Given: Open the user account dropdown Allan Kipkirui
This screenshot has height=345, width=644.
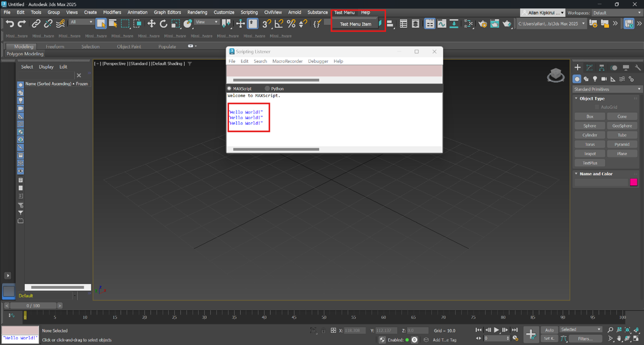Looking at the screenshot, I should 543,13.
